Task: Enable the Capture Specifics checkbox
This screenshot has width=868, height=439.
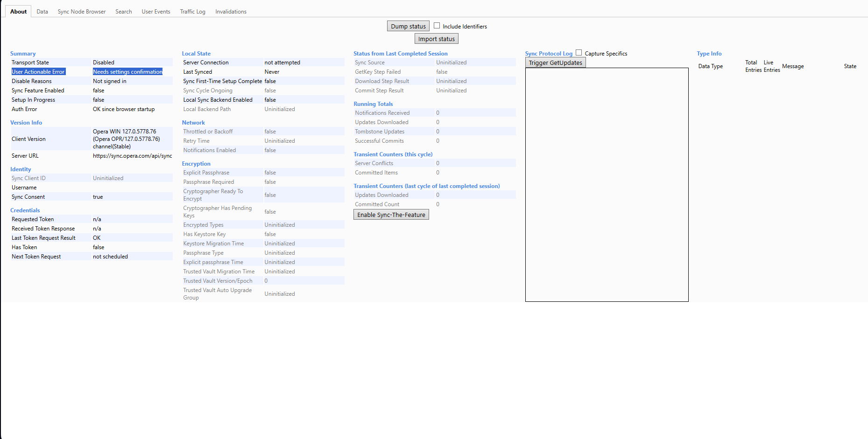Action: coord(579,52)
